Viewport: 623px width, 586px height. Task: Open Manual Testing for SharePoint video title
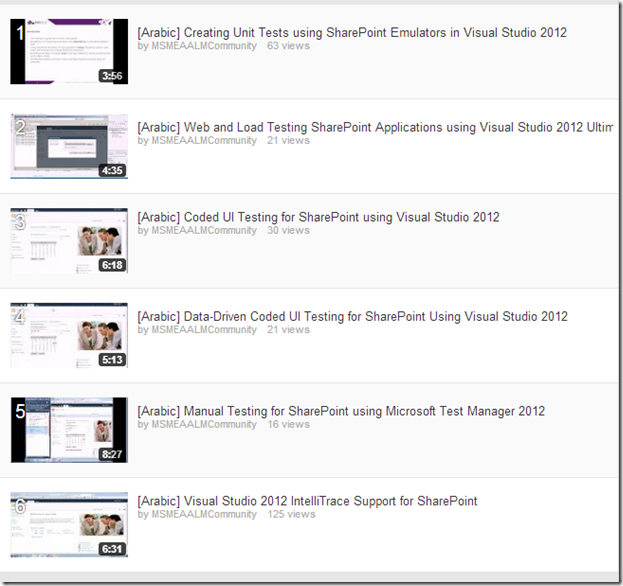(x=340, y=411)
